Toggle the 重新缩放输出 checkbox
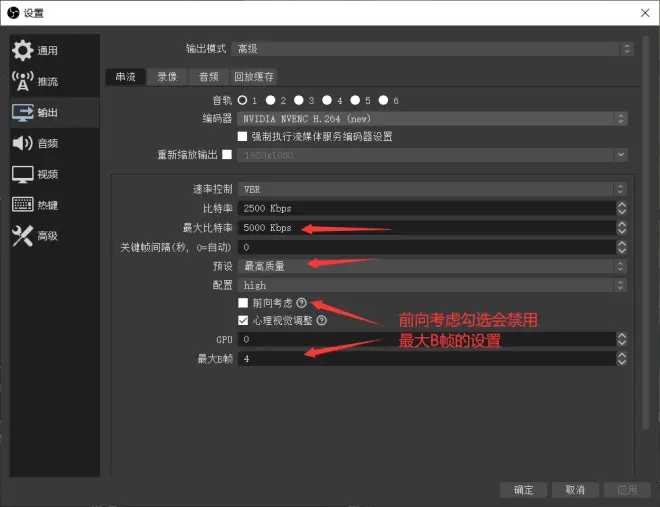The height and width of the screenshot is (507, 660). [227, 154]
